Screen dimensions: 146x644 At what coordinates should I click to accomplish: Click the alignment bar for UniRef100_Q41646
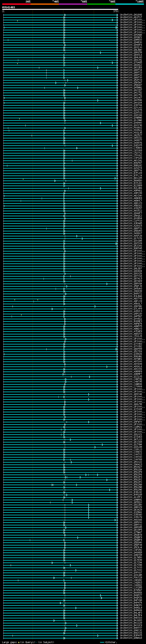coord(61,15)
